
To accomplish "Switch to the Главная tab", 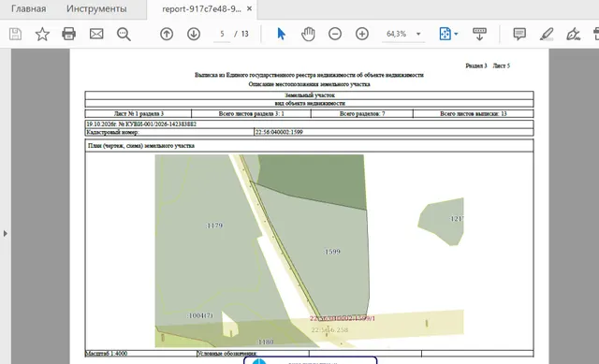I will (29, 8).
